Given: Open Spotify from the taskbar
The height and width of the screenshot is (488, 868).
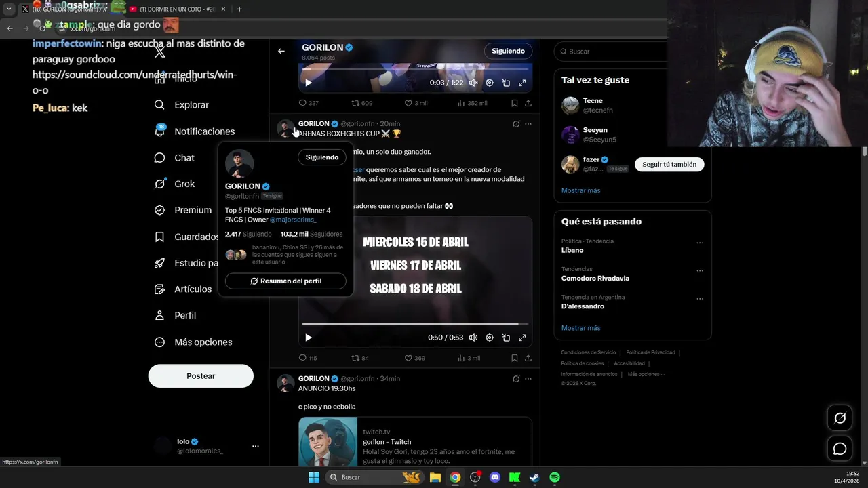Looking at the screenshot, I should point(554,477).
